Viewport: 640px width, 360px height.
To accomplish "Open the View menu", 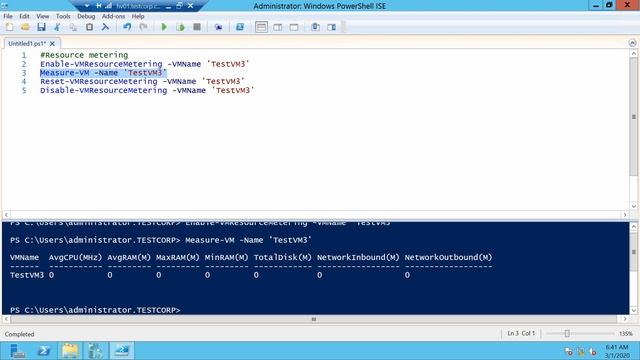I will [x=42, y=16].
